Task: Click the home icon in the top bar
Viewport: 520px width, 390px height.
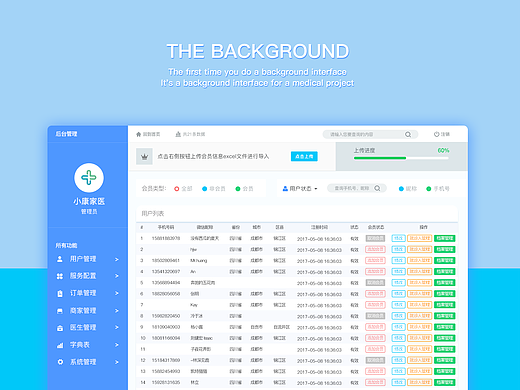Action: (139, 134)
